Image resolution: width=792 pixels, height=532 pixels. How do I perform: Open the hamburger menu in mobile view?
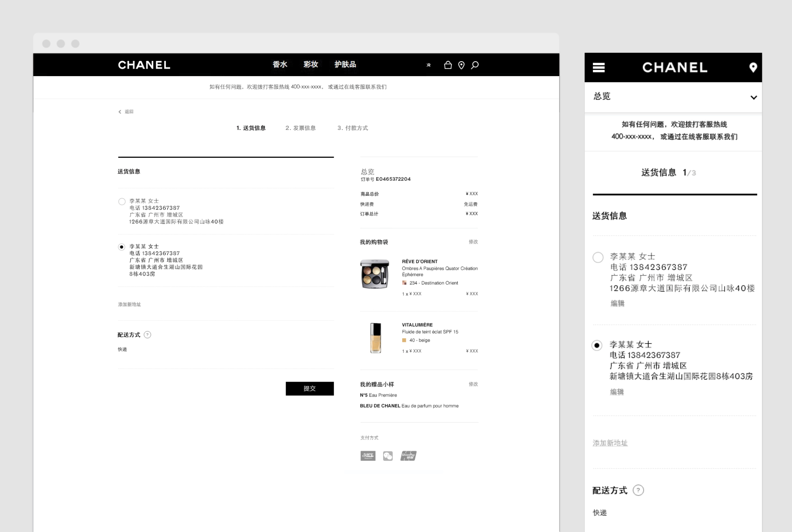[599, 67]
